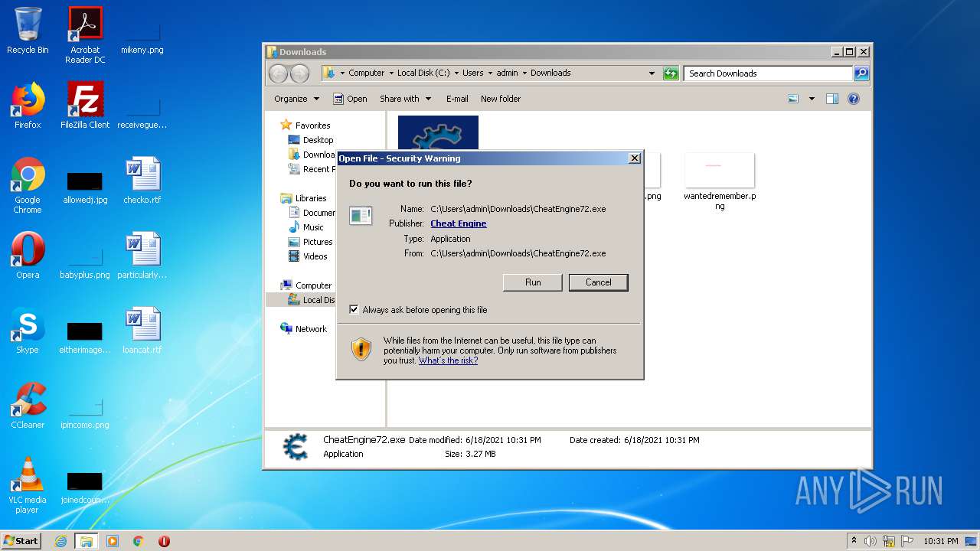980x551 pixels.
Task: Select Libraries in navigation pane
Action: [x=303, y=198]
